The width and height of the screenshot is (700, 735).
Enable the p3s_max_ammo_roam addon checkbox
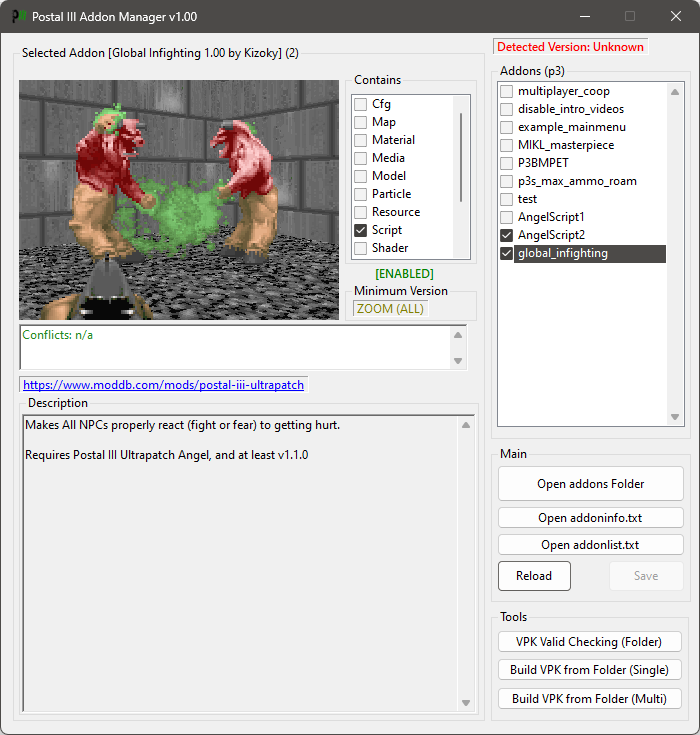(506, 181)
